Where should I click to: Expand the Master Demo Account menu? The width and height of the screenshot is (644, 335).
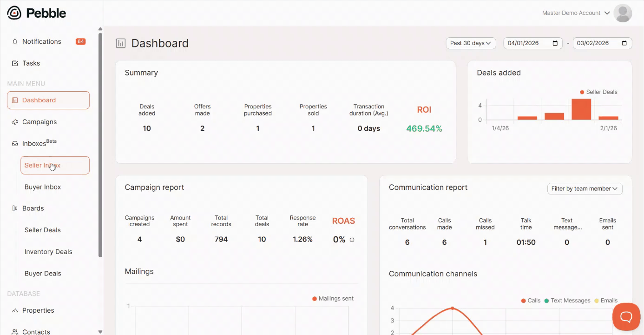click(x=576, y=13)
